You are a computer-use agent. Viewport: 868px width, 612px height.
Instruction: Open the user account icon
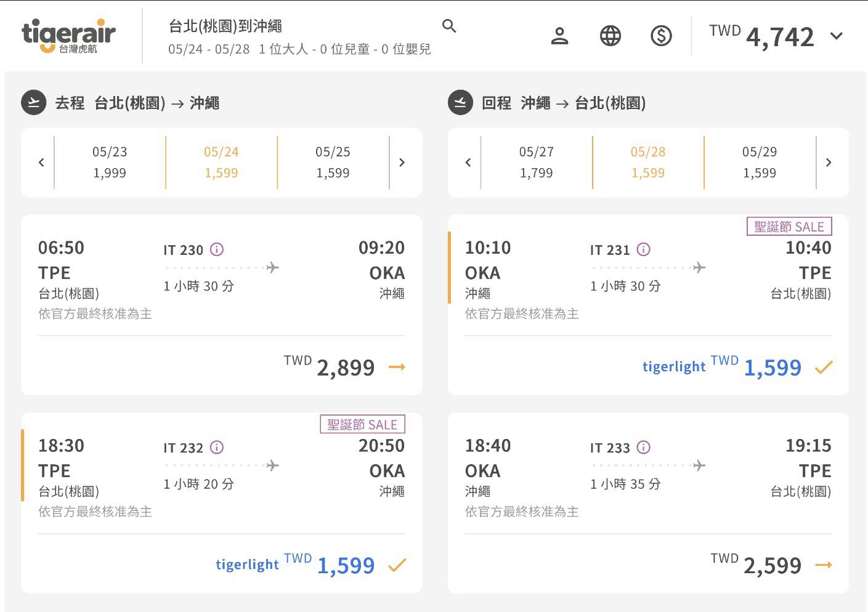point(559,36)
